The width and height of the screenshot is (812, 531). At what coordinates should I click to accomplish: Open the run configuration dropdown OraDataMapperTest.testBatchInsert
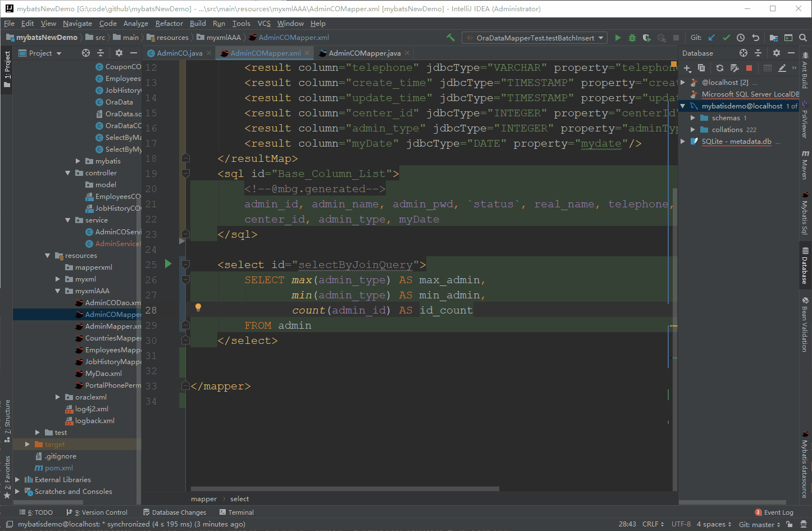534,38
